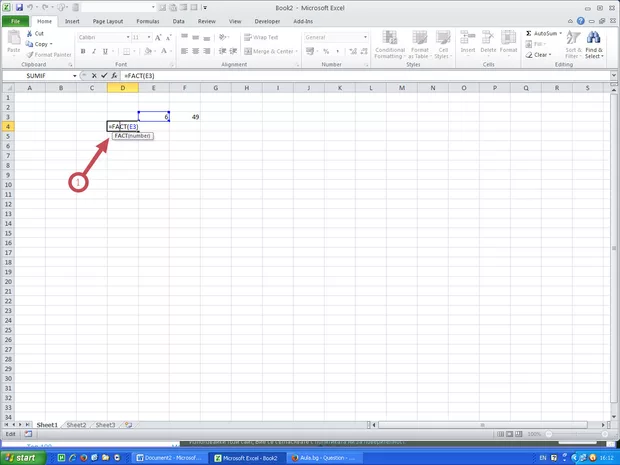The height and width of the screenshot is (465, 620).
Task: Align cell contents to the bottom
Action: [207, 37]
